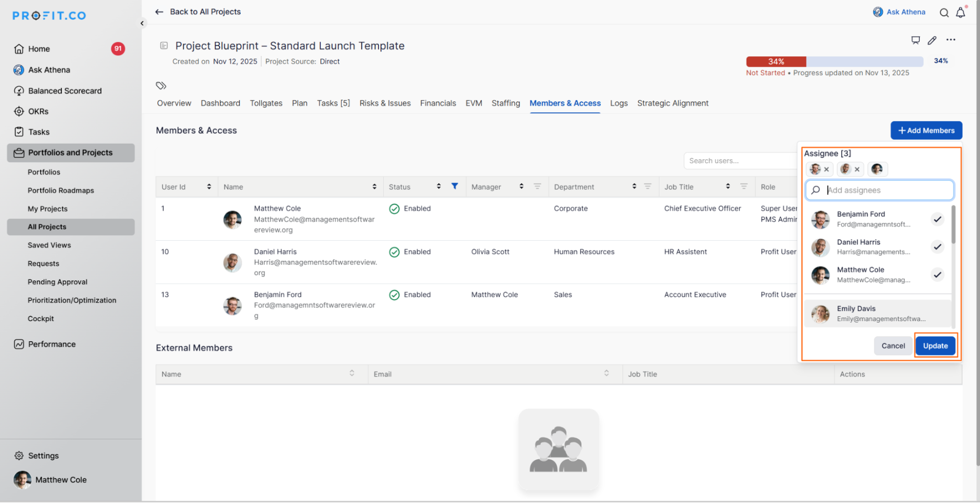Click the tags icon below project title
The image size is (980, 503).
161,86
